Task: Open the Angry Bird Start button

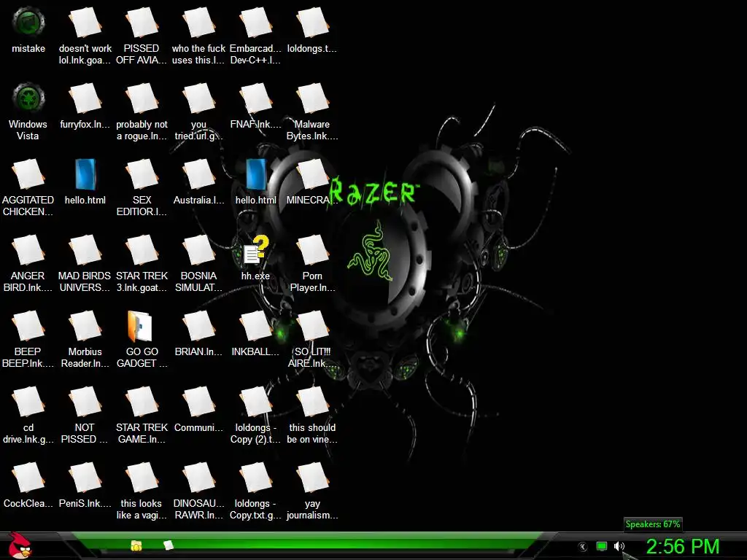Action: pos(20,545)
